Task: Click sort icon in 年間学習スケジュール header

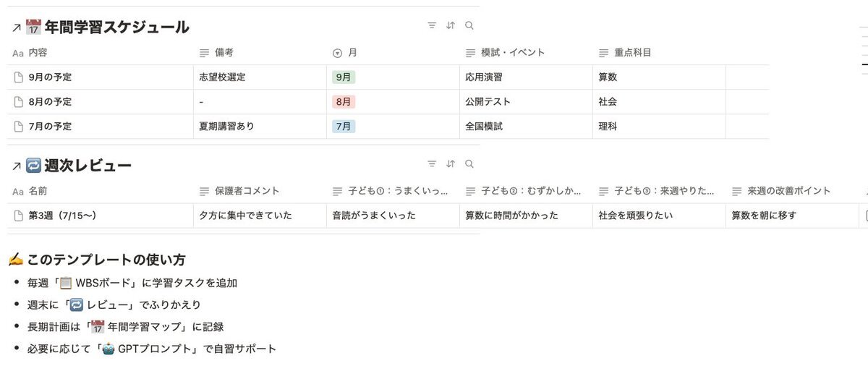Action: pyautogui.click(x=451, y=25)
